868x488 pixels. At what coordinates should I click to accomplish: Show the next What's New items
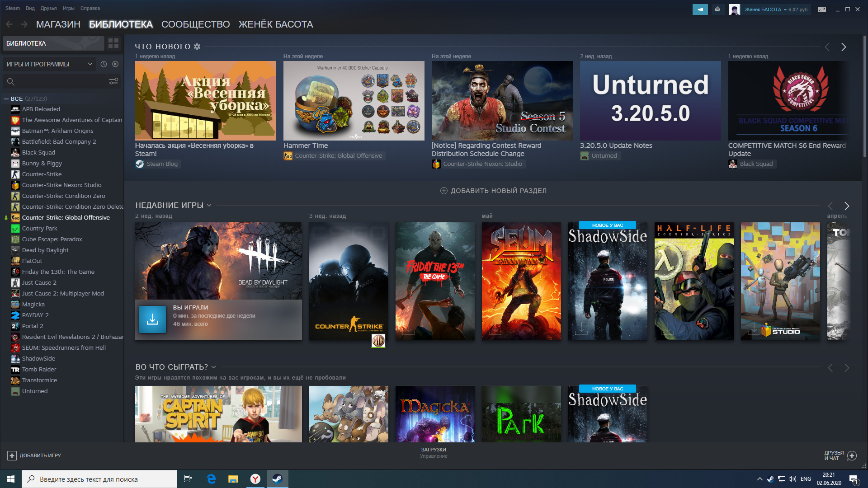pos(844,47)
